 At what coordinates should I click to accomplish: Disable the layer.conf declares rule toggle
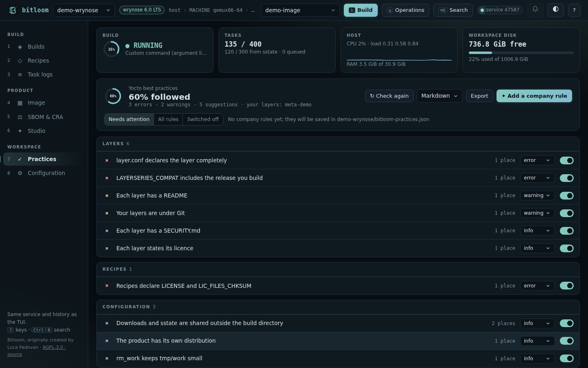[x=567, y=161]
